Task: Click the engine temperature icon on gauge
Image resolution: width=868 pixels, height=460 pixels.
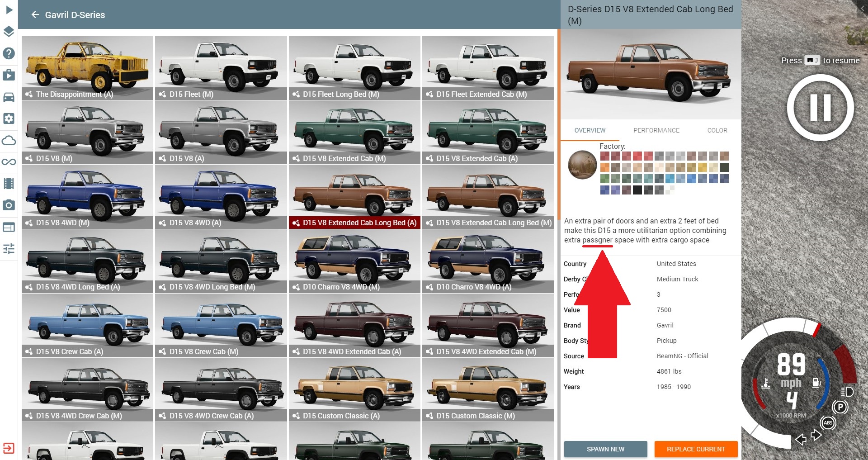Action: coord(765,384)
